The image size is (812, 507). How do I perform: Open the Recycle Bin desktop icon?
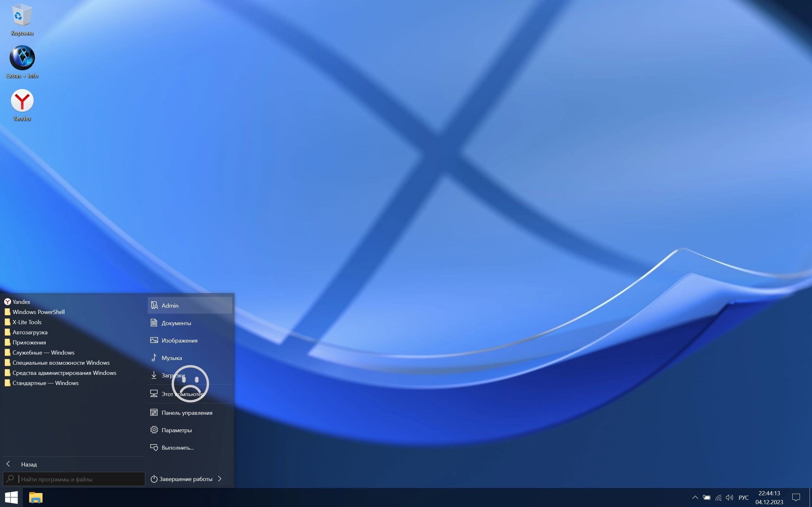(x=22, y=16)
